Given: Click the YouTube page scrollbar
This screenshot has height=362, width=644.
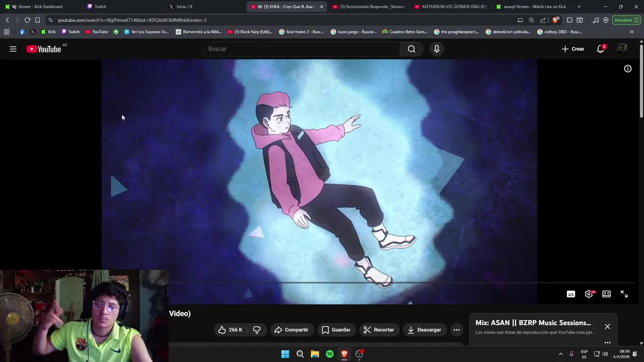Looking at the screenshot, I should (641, 80).
